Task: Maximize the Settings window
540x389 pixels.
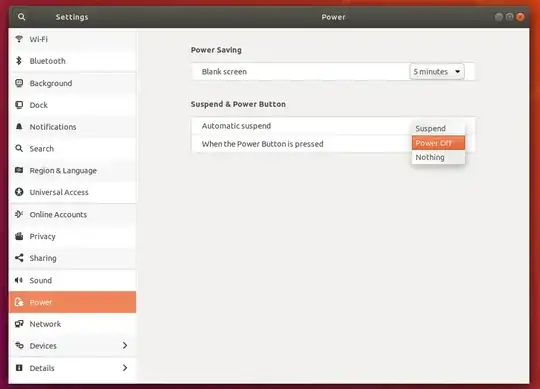Action: [509, 17]
